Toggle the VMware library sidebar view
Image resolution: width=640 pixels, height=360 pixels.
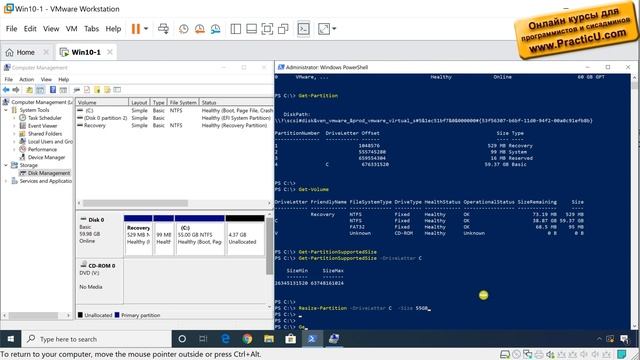click(x=236, y=29)
